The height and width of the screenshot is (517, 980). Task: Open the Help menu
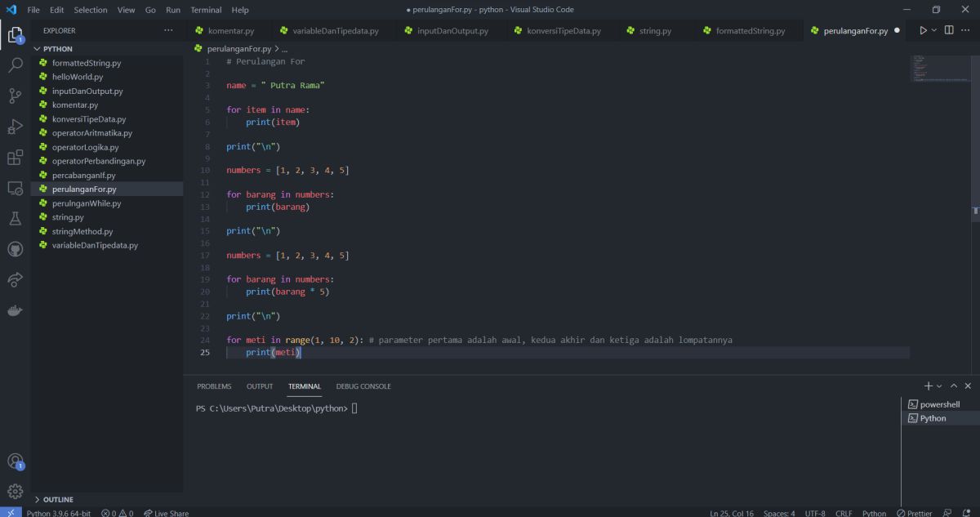[x=240, y=10]
